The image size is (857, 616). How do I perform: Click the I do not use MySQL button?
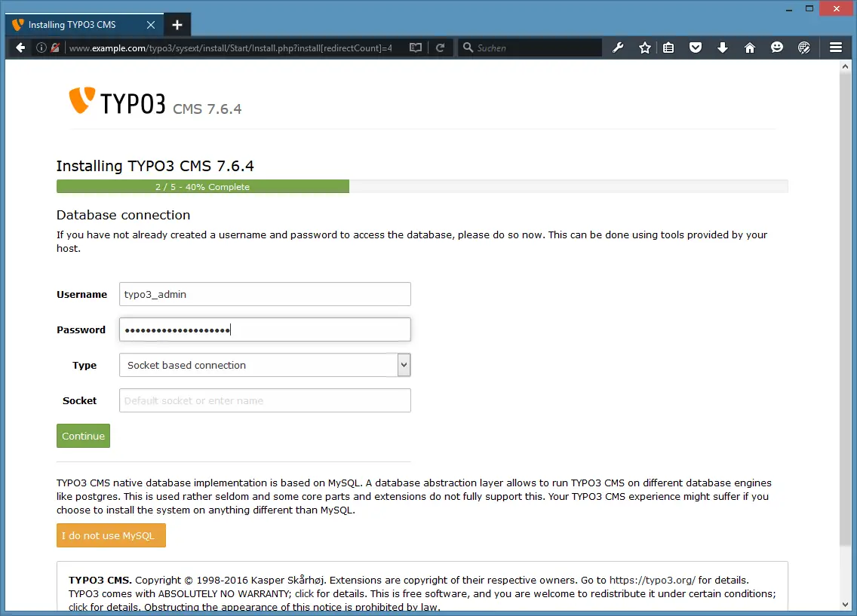pos(111,536)
